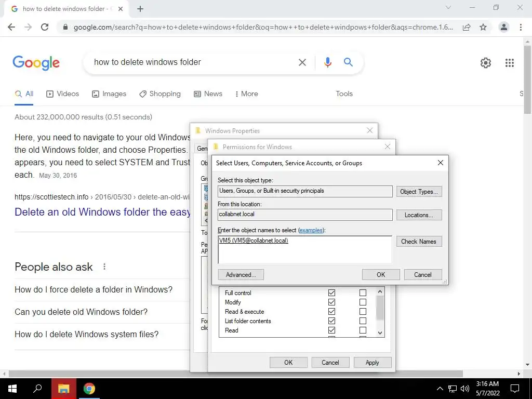Image resolution: width=532 pixels, height=399 pixels.
Task: Start voice search with microphone icon
Action: [327, 62]
